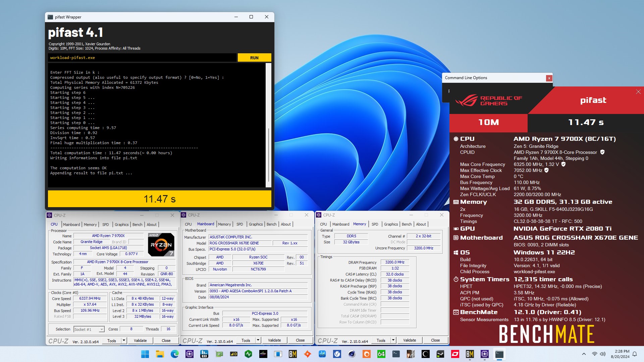Click the taskbar clock showing 2:28 PM
This screenshot has width=644, height=362.
(620, 354)
